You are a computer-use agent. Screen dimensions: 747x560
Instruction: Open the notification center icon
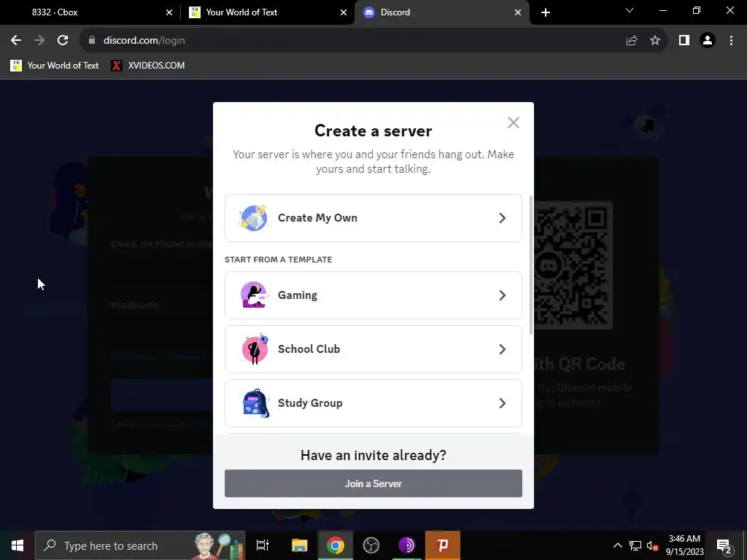click(724, 545)
